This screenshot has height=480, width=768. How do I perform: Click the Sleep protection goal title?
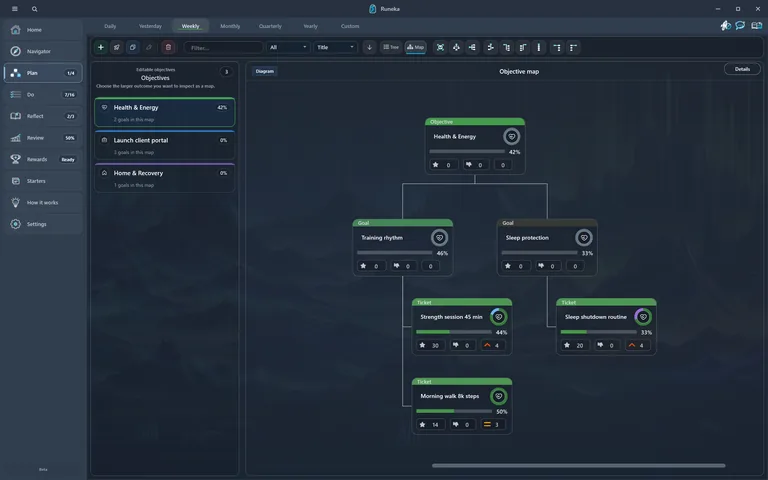click(x=527, y=238)
